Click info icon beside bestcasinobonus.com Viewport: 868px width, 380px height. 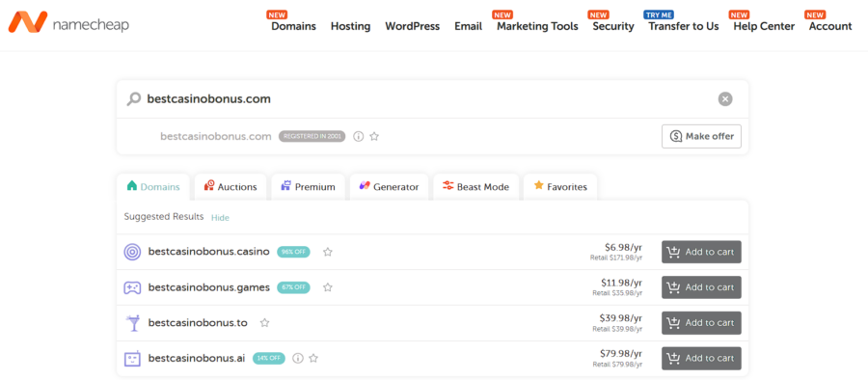[358, 136]
